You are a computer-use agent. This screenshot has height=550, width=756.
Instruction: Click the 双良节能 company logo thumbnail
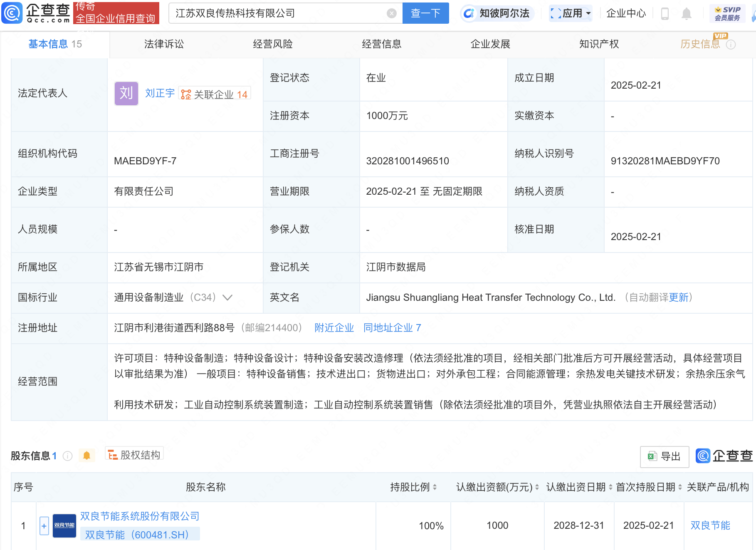64,525
